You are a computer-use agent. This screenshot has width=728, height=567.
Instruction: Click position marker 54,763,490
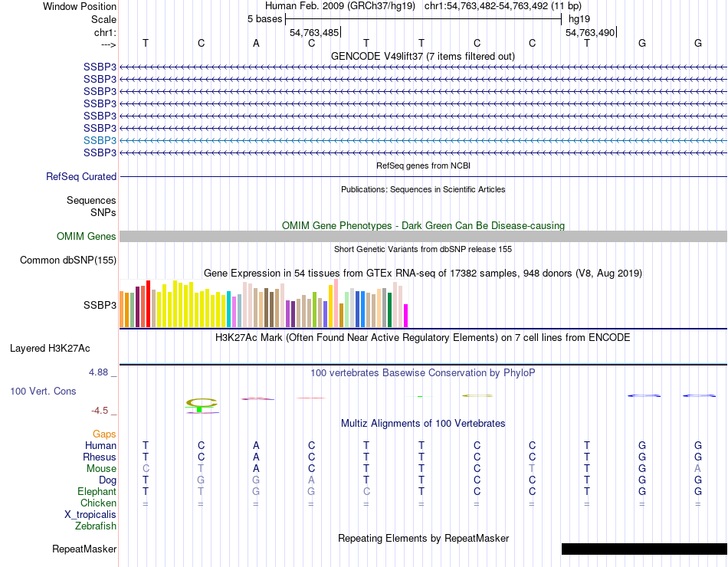590,32
